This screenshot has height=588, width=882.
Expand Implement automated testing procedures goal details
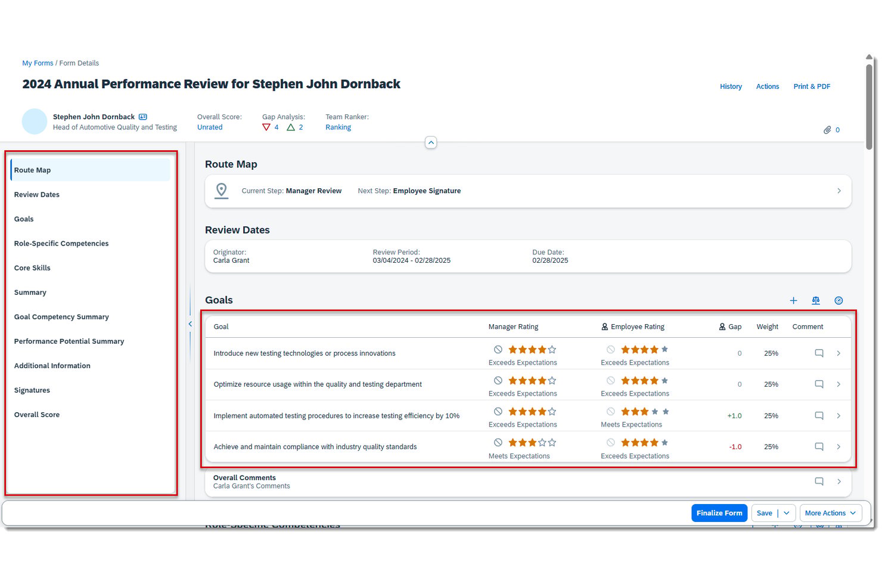tap(838, 416)
